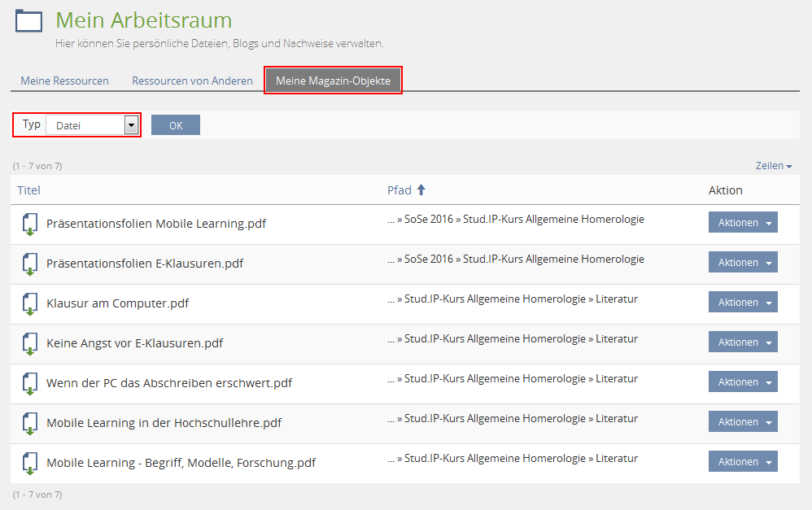Expand the Zeilen rows menu
Screen dimensions: 812x510
pyautogui.click(x=774, y=166)
